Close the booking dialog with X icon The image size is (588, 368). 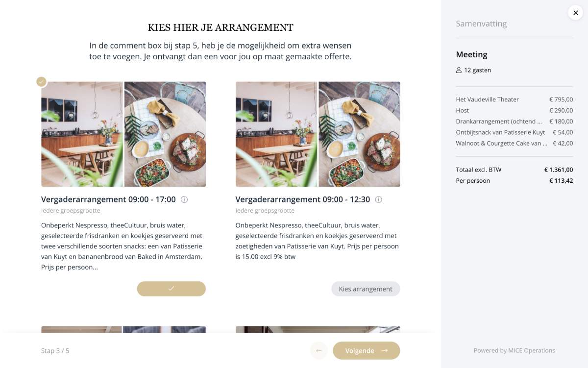[x=576, y=13]
